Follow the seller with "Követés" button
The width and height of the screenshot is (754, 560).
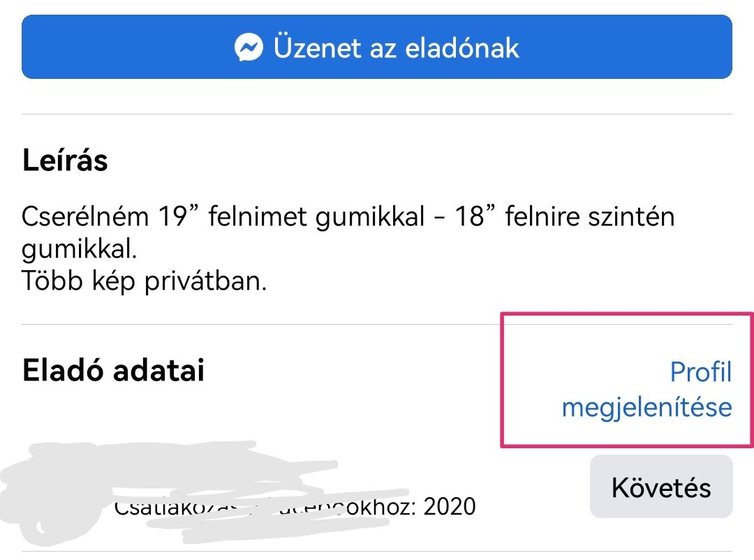[x=661, y=487]
